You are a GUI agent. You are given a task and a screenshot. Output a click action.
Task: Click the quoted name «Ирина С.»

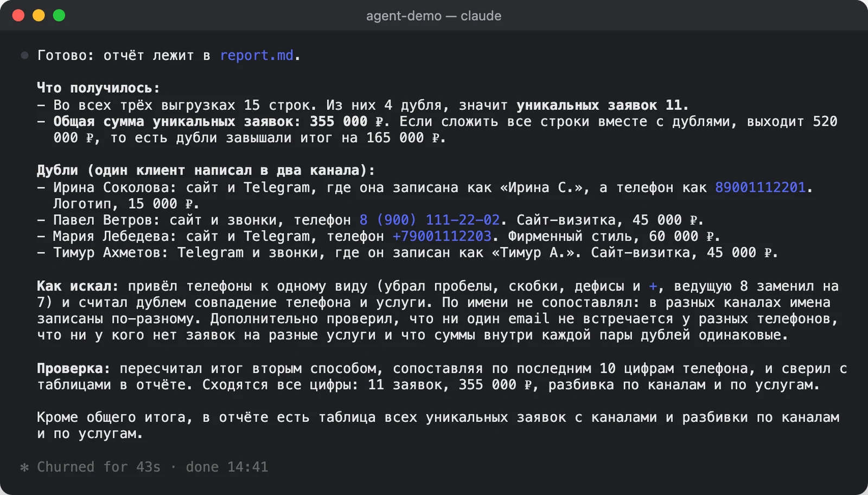pyautogui.click(x=541, y=188)
